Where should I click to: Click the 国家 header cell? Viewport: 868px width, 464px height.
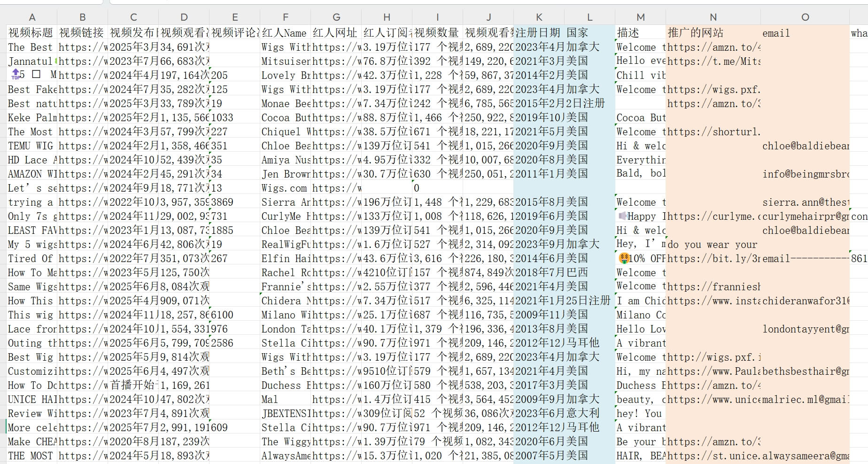coord(590,32)
